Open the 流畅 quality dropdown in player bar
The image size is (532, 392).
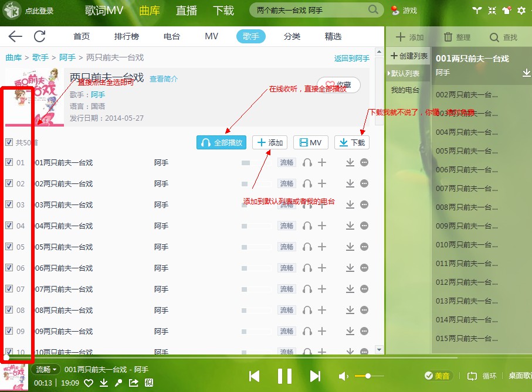tap(47, 370)
